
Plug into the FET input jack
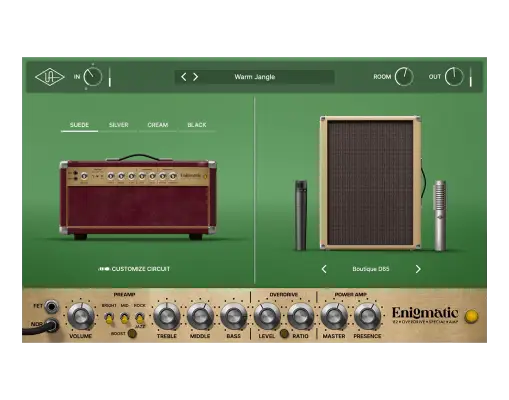click(x=51, y=306)
